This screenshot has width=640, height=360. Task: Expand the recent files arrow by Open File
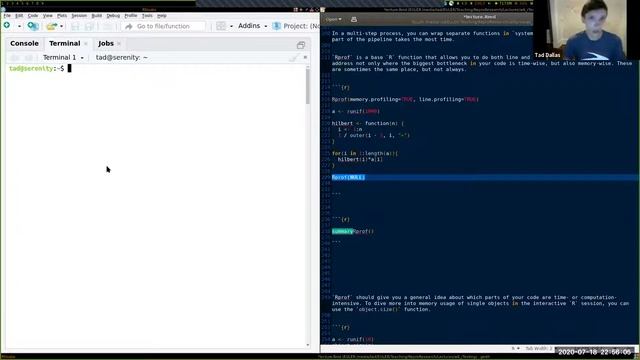pos(61,27)
